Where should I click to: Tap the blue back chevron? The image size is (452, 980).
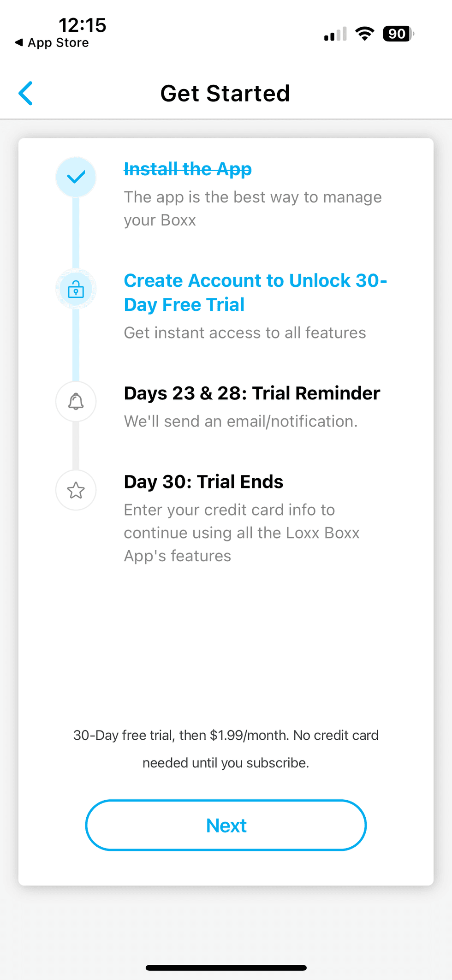(x=26, y=93)
